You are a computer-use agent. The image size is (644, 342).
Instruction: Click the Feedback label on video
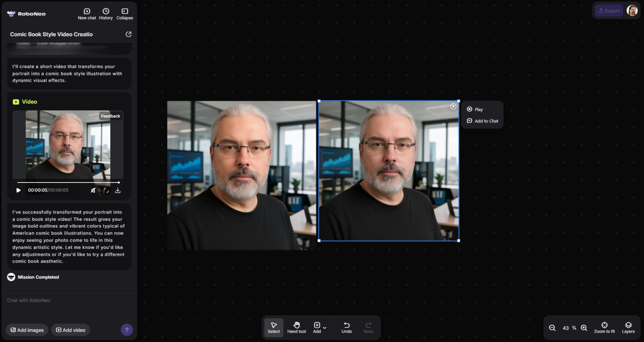click(110, 116)
